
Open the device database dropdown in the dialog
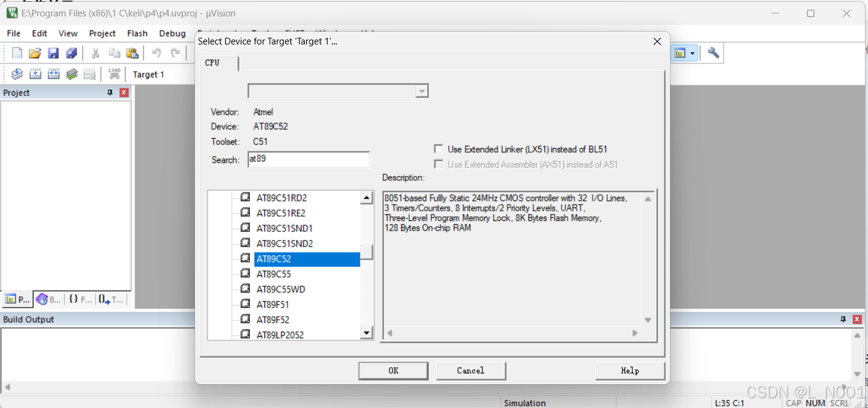(422, 91)
